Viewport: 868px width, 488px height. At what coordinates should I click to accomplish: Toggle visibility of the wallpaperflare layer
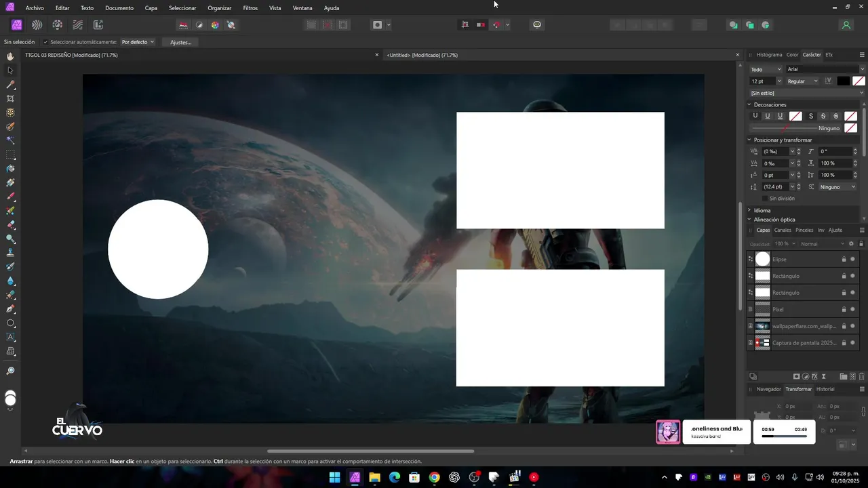852,326
